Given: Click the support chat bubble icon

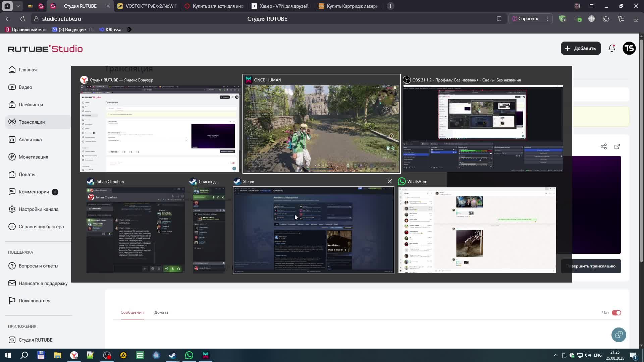Looking at the screenshot, I should [619, 335].
